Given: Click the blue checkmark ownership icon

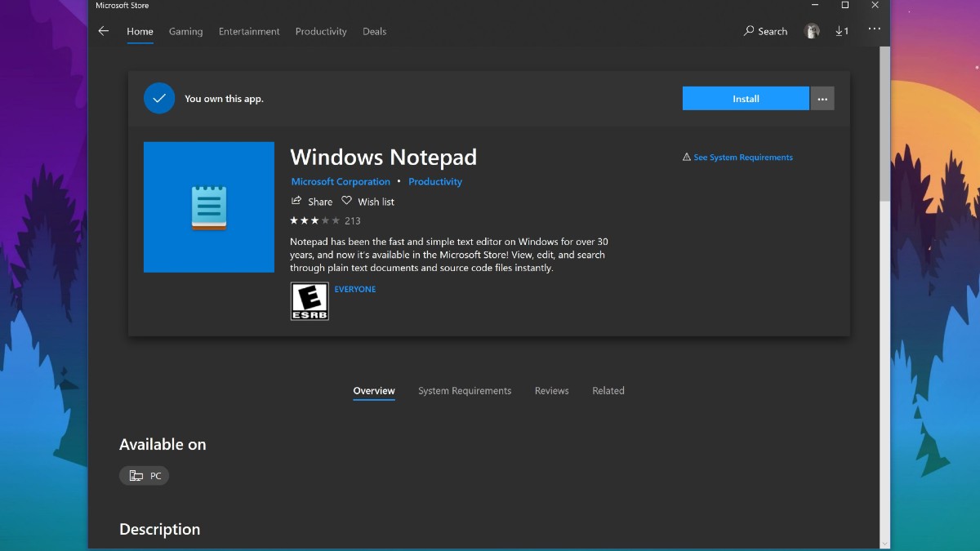Looking at the screenshot, I should pyautogui.click(x=159, y=98).
